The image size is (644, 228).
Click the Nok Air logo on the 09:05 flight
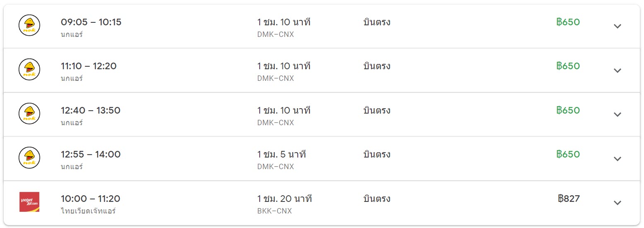[x=29, y=25]
